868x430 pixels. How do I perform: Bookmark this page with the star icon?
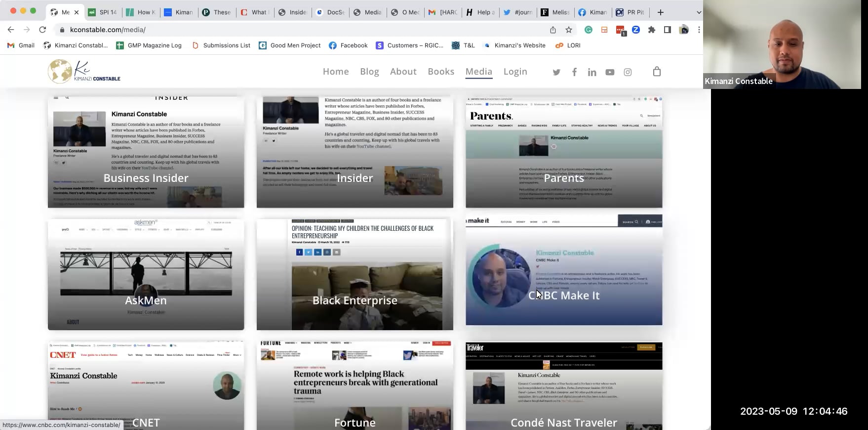pyautogui.click(x=569, y=30)
